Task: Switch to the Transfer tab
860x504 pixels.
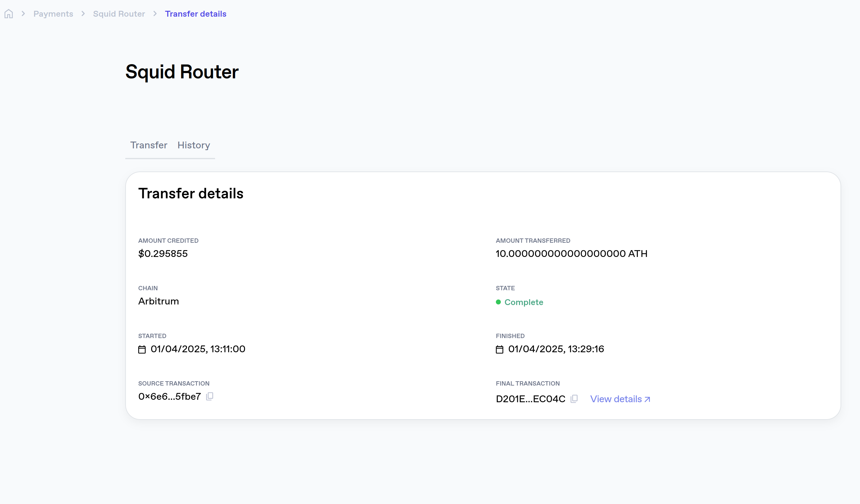Action: [x=149, y=145]
